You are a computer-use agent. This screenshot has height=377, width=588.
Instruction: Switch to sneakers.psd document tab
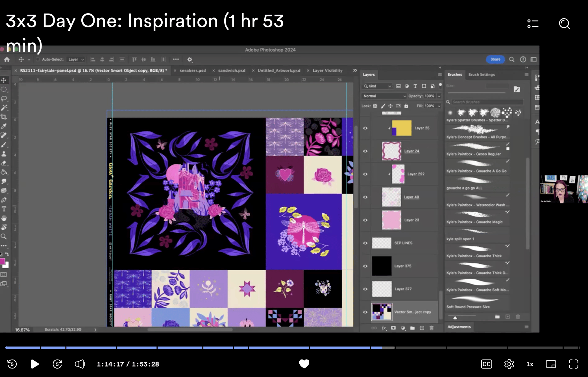tap(193, 71)
